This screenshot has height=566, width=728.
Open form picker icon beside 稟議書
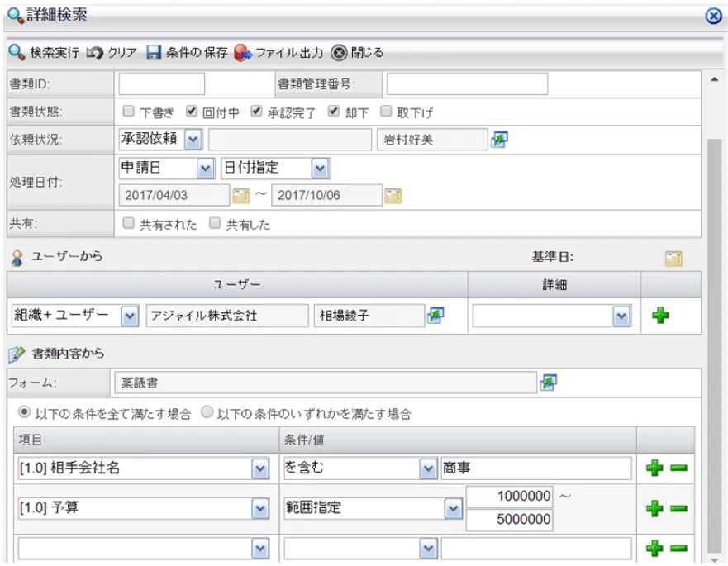pos(549,383)
